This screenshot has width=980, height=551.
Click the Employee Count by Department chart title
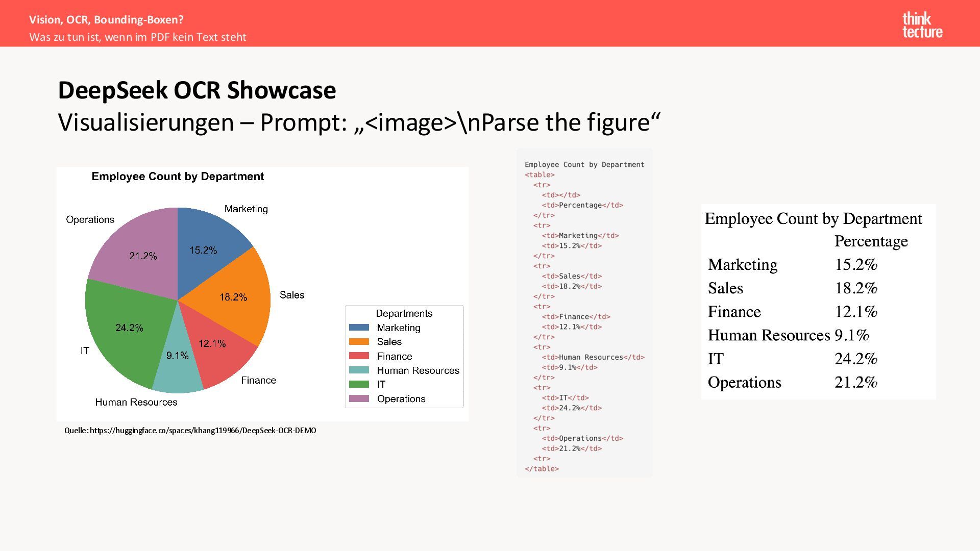coord(178,177)
